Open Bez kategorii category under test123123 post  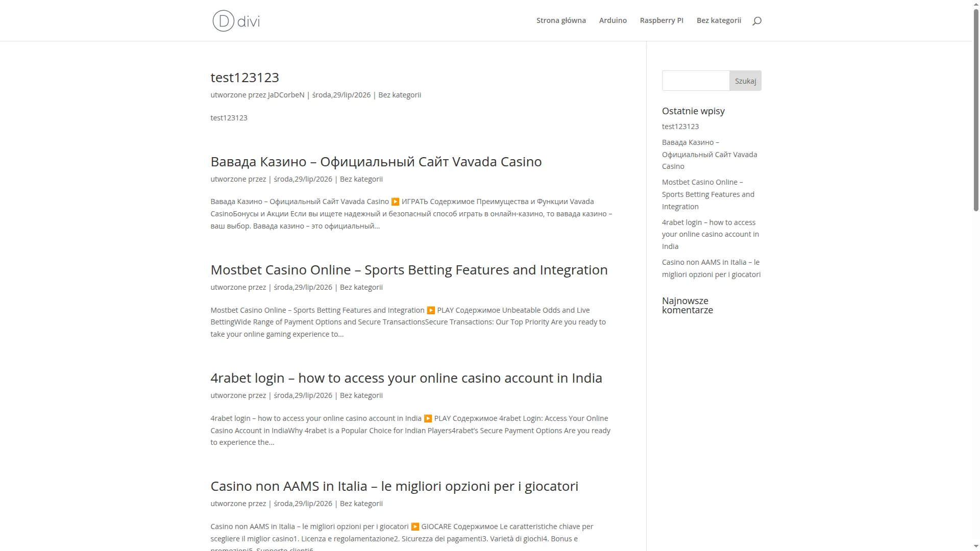[x=400, y=95]
